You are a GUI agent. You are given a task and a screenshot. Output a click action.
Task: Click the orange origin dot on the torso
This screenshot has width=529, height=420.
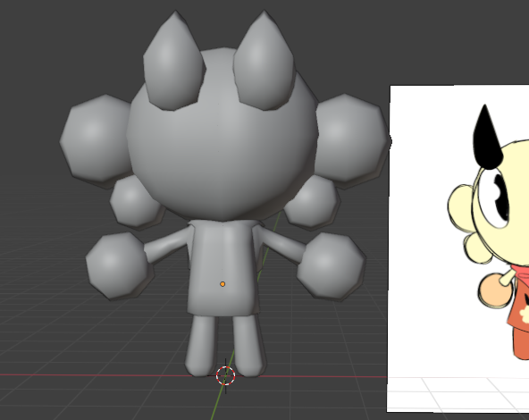point(223,284)
